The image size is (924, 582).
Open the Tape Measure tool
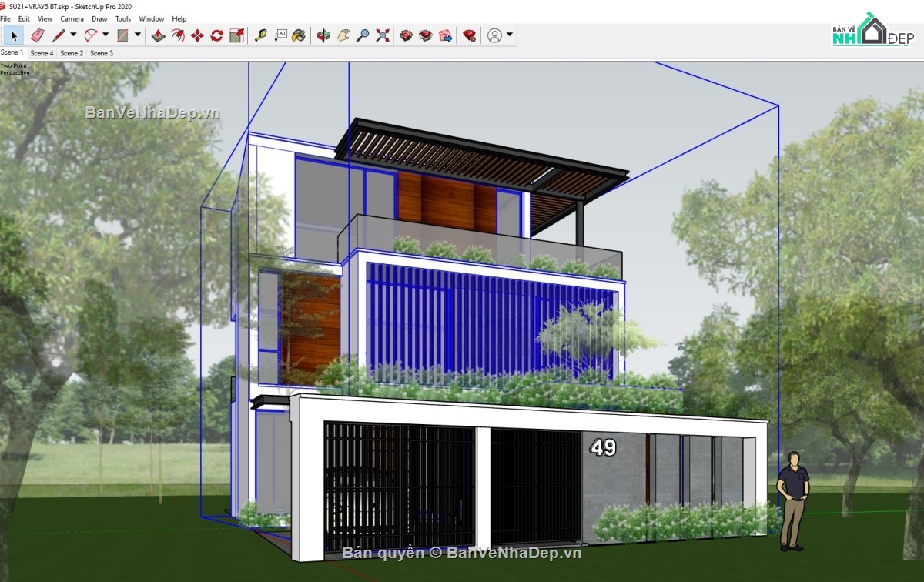click(x=261, y=35)
